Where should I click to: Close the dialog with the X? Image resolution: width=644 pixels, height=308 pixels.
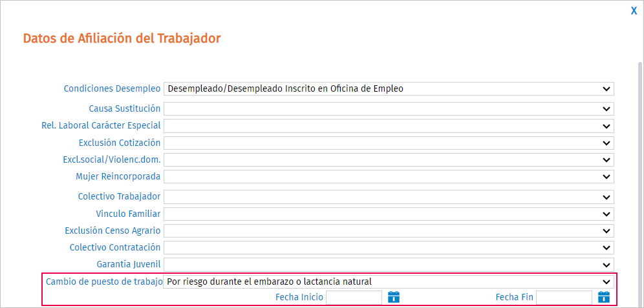[634, 11]
